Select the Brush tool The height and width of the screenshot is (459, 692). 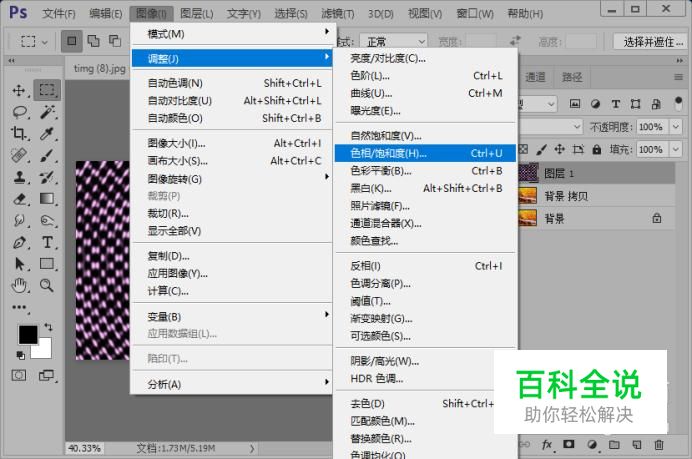click(47, 155)
